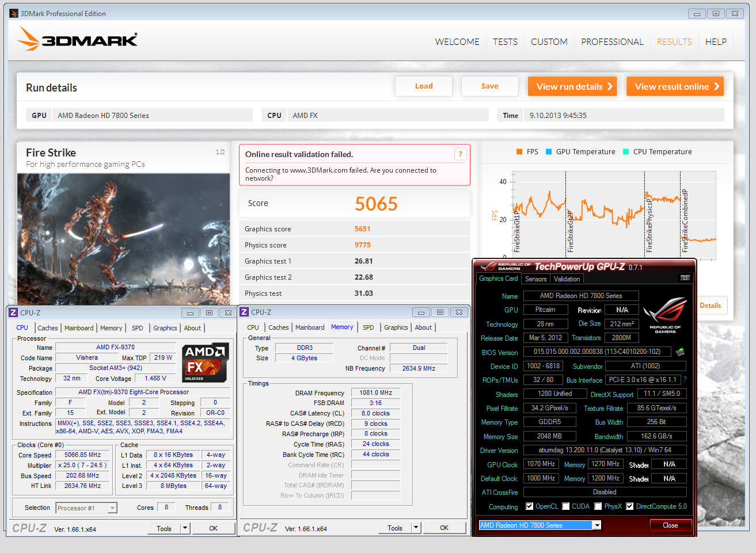This screenshot has width=756, height=553.
Task: Click the Load button in Run details
Action: coord(424,86)
